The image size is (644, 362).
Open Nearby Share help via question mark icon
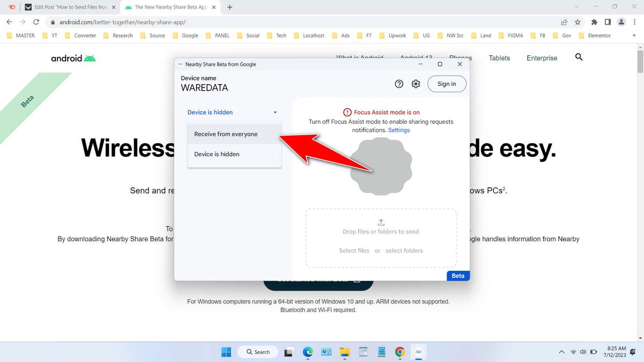[399, 84]
